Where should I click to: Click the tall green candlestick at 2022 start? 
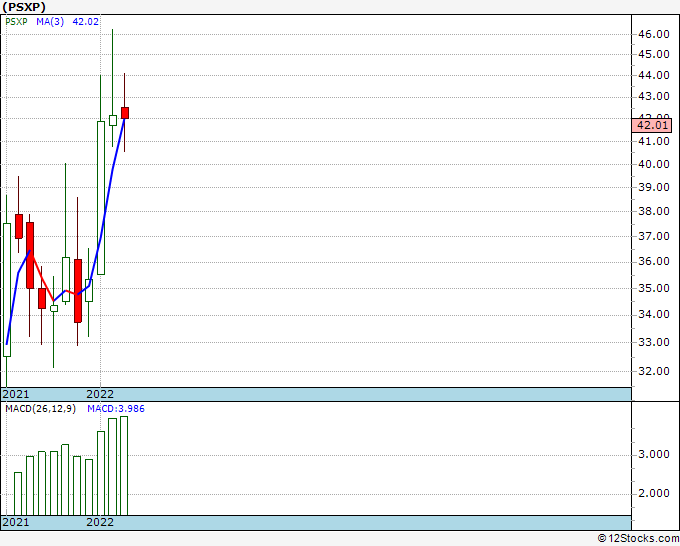(x=101, y=198)
